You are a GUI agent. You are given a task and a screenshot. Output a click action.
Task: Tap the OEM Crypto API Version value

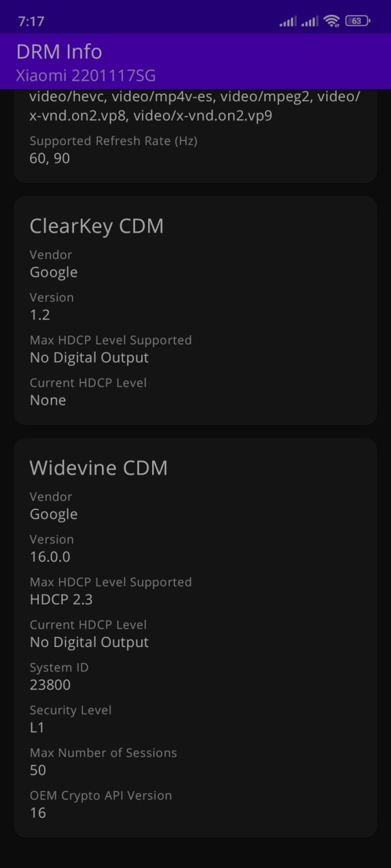[38, 813]
